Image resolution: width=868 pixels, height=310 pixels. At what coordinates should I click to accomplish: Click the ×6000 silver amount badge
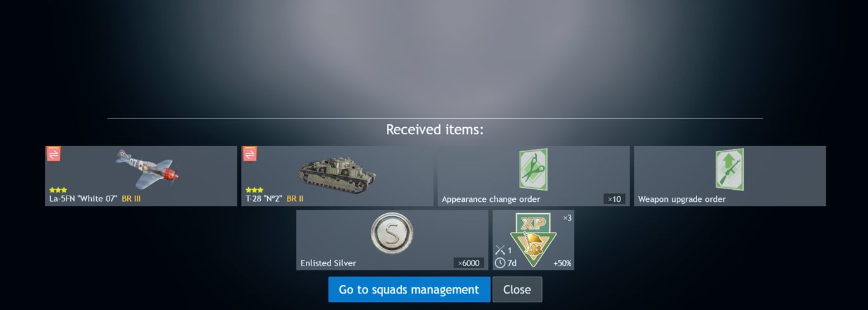pos(469,263)
